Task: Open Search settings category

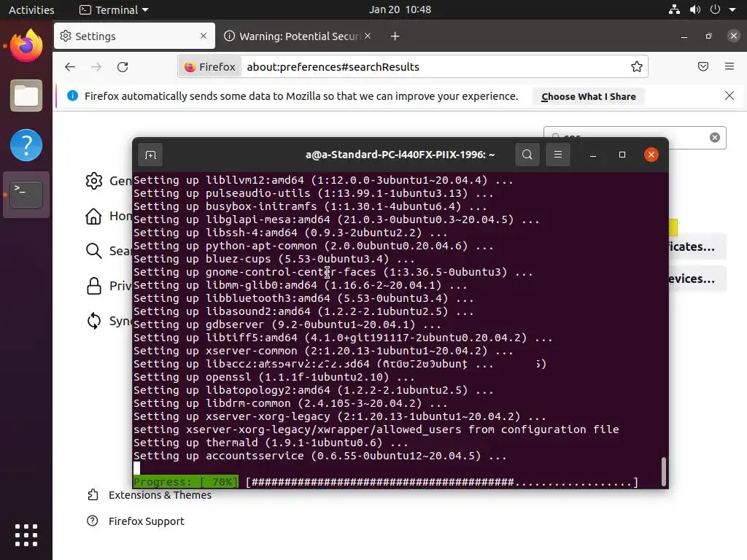Action: coord(109,251)
